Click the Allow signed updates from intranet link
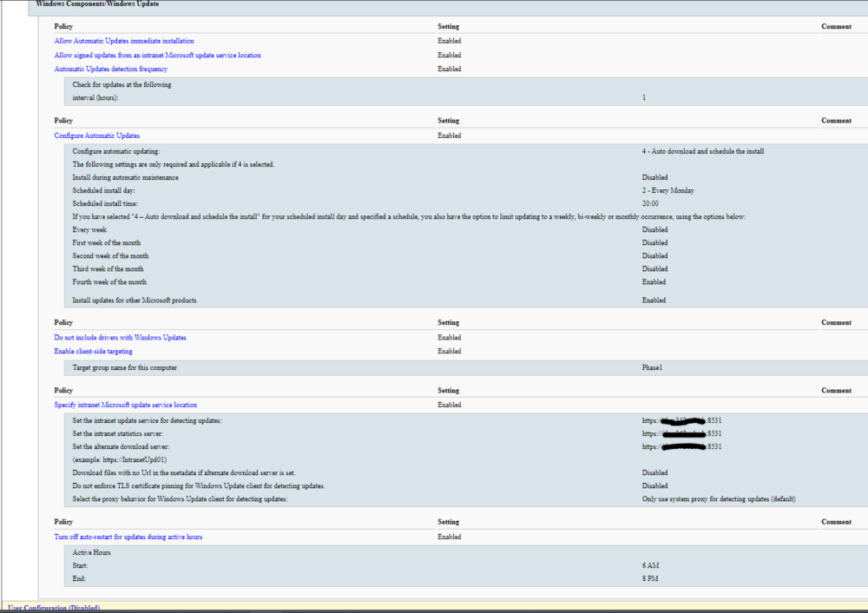The image size is (868, 613). click(x=157, y=55)
